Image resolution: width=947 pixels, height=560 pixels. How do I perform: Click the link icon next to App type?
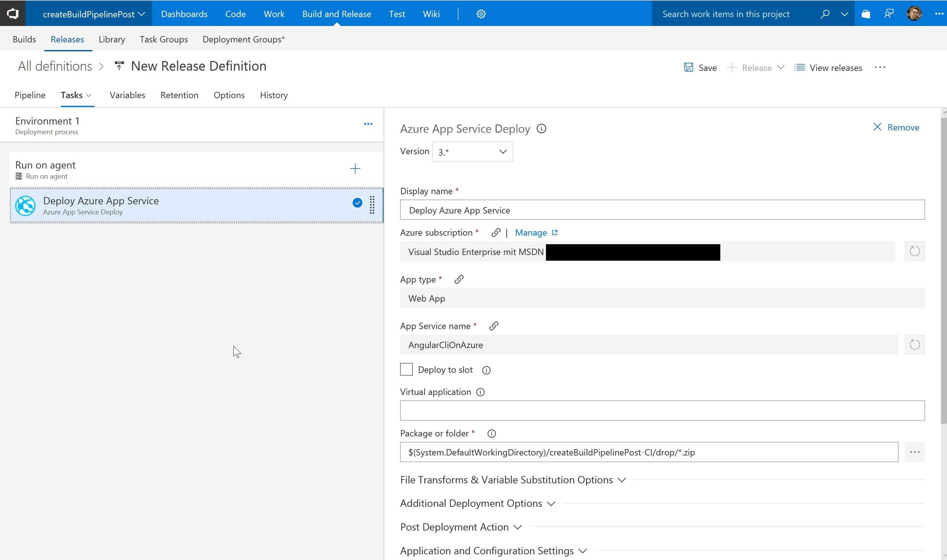click(459, 280)
